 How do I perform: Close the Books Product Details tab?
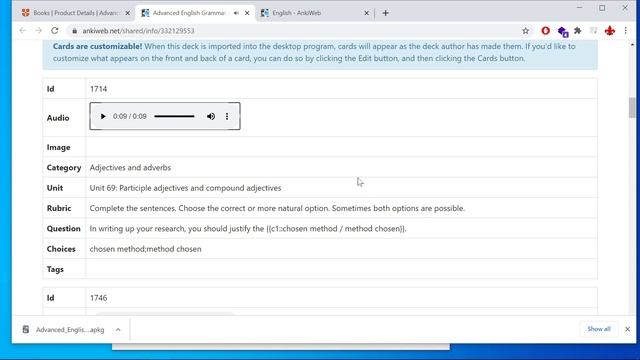[x=127, y=13]
